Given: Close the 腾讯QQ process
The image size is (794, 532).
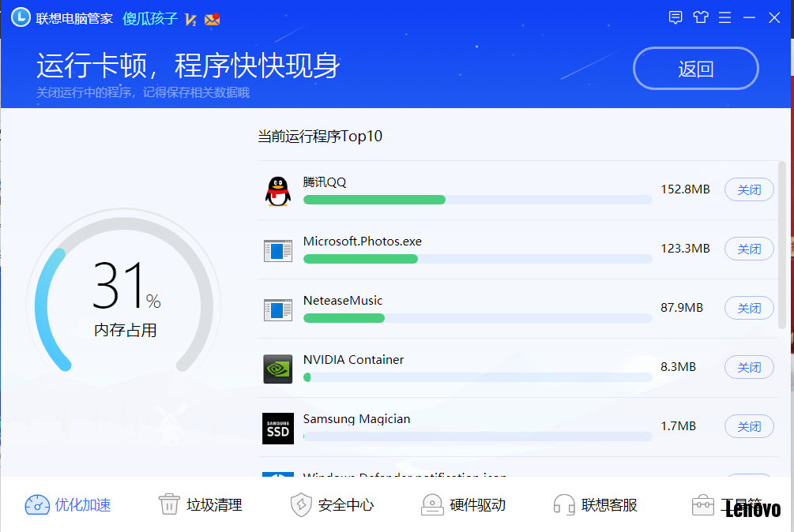Looking at the screenshot, I should tap(748, 189).
